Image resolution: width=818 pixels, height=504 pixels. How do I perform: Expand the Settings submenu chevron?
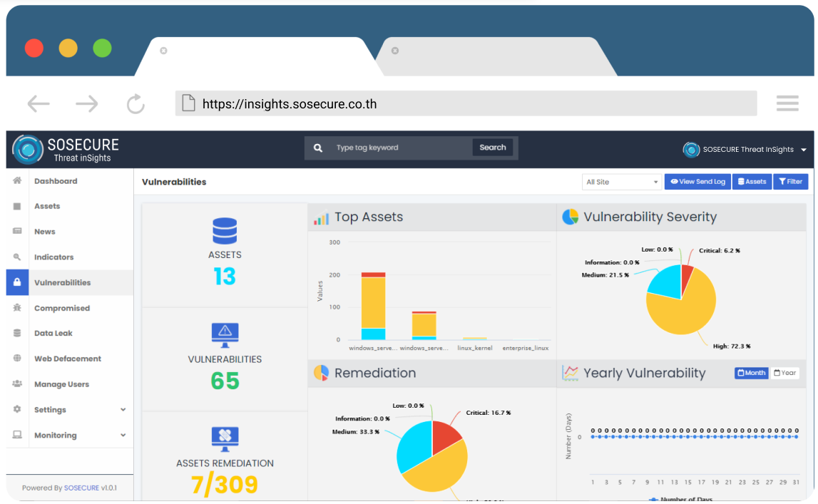(x=123, y=410)
